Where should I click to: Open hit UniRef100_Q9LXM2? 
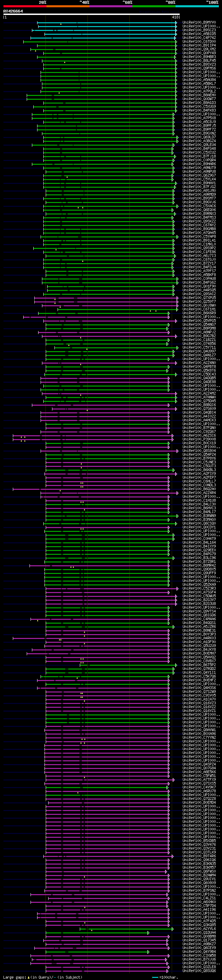tap(199, 49)
